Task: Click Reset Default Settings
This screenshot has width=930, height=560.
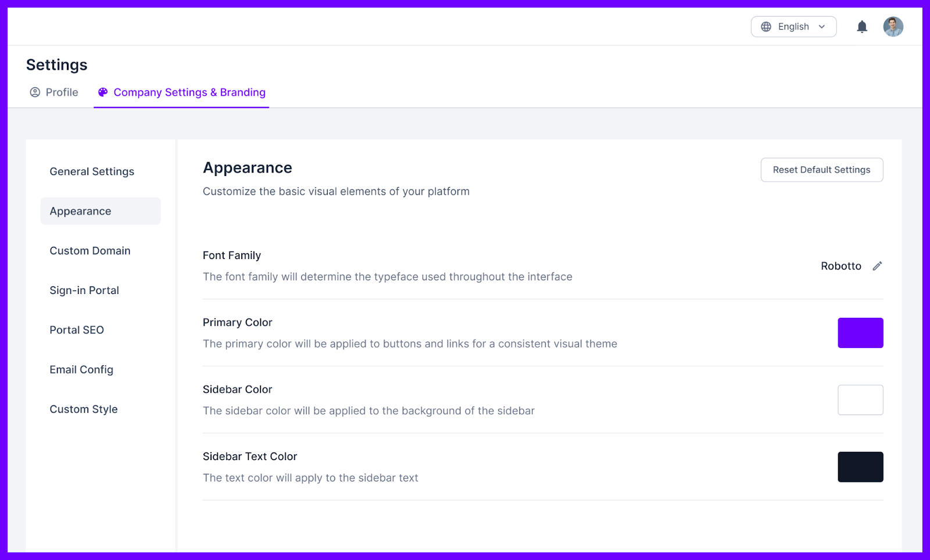Action: 821,170
